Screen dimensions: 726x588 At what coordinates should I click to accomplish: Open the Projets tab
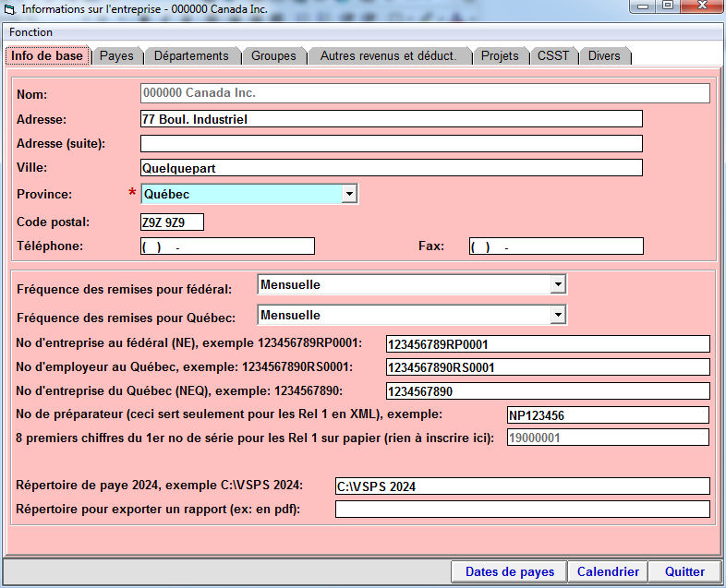coord(500,56)
